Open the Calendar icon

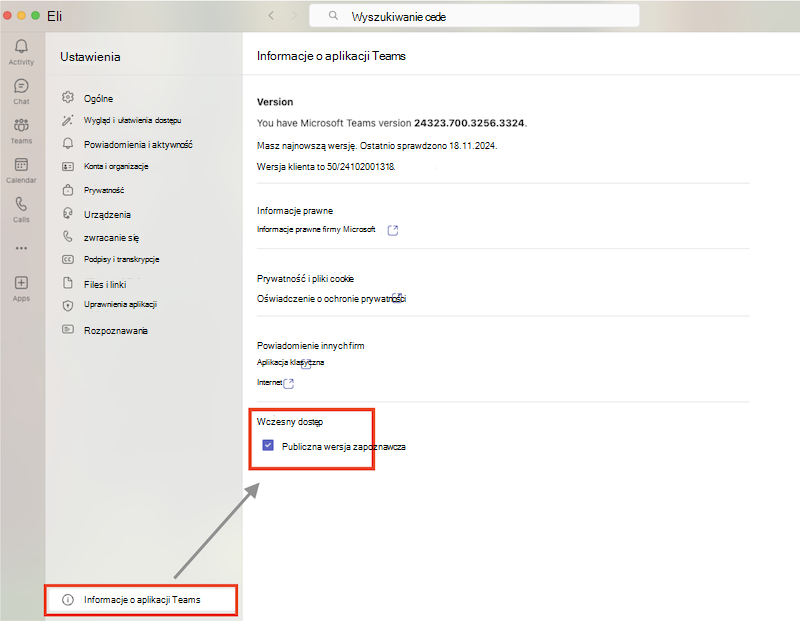[x=21, y=164]
